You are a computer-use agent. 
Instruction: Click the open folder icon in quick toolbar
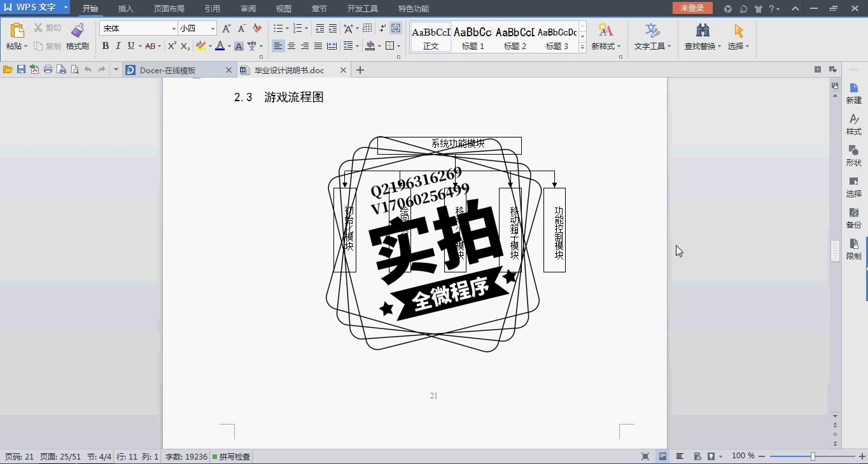(8, 70)
